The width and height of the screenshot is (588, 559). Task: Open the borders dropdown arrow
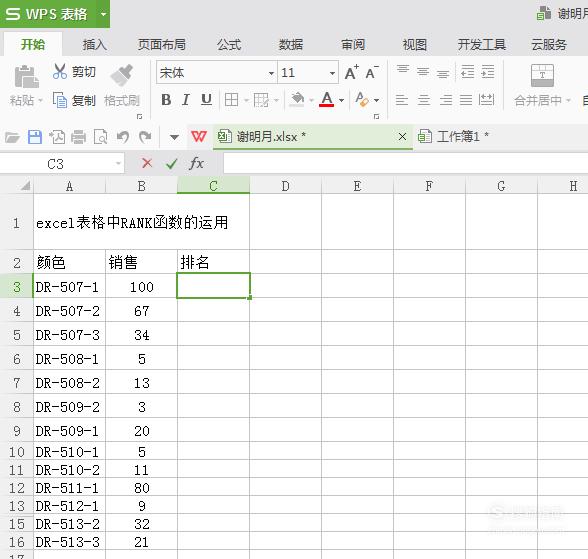click(x=246, y=100)
